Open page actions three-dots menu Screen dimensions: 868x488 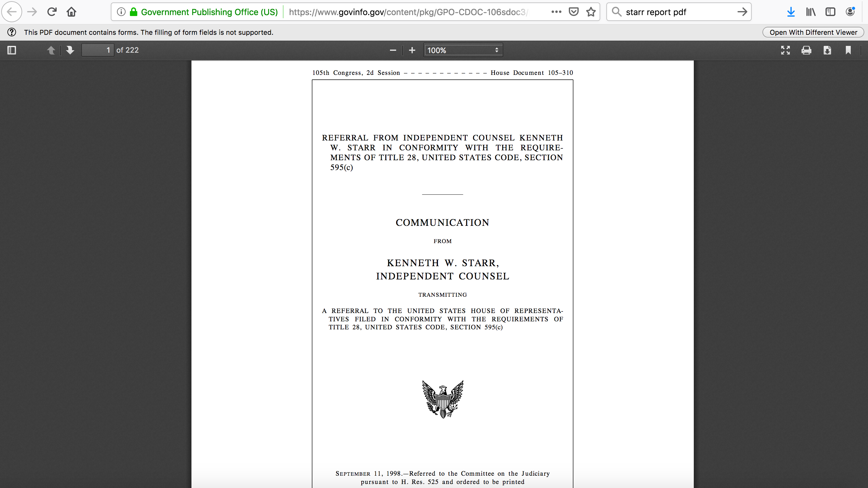556,12
